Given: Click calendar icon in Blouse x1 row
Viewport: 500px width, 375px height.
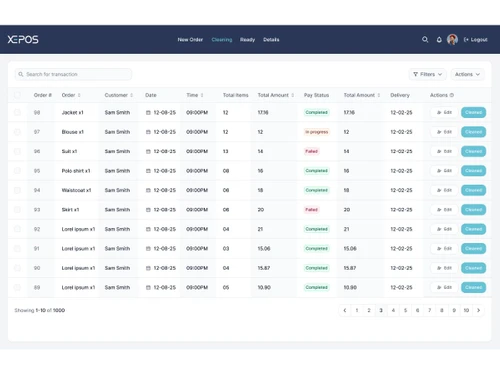Looking at the screenshot, I should pos(148,132).
